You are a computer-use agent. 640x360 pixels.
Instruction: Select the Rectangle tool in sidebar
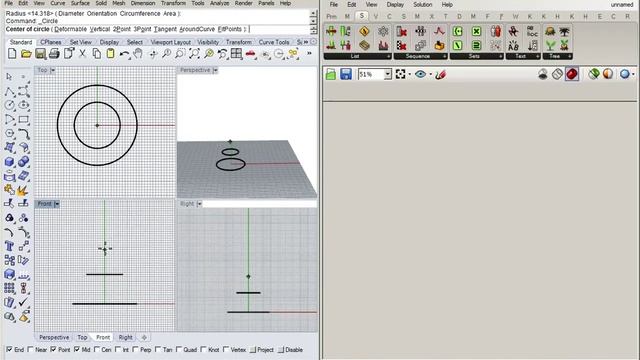23,120
